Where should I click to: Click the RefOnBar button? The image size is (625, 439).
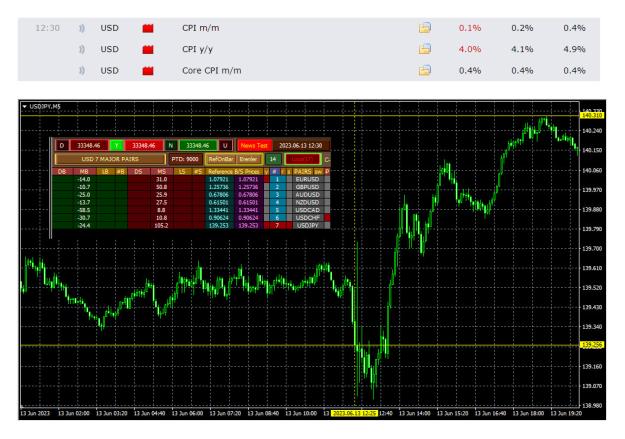(x=221, y=159)
